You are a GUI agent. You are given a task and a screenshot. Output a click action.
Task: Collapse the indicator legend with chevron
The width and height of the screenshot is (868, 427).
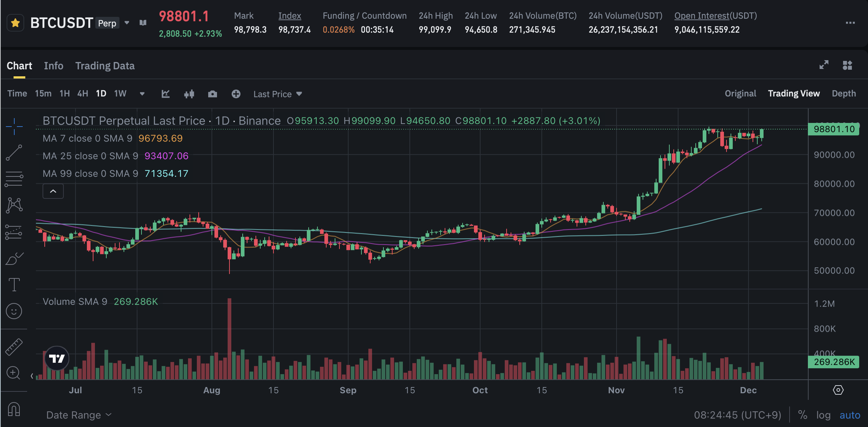pos(53,191)
